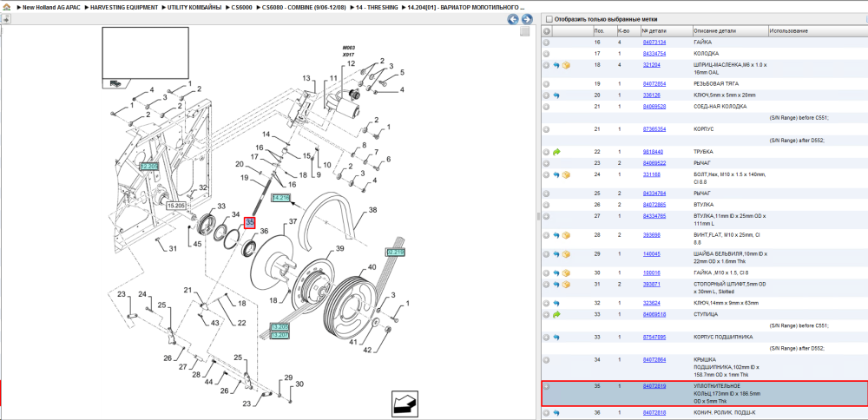Select grey circle marker for ГАЙКА row 16
868x420 pixels.
(x=546, y=43)
